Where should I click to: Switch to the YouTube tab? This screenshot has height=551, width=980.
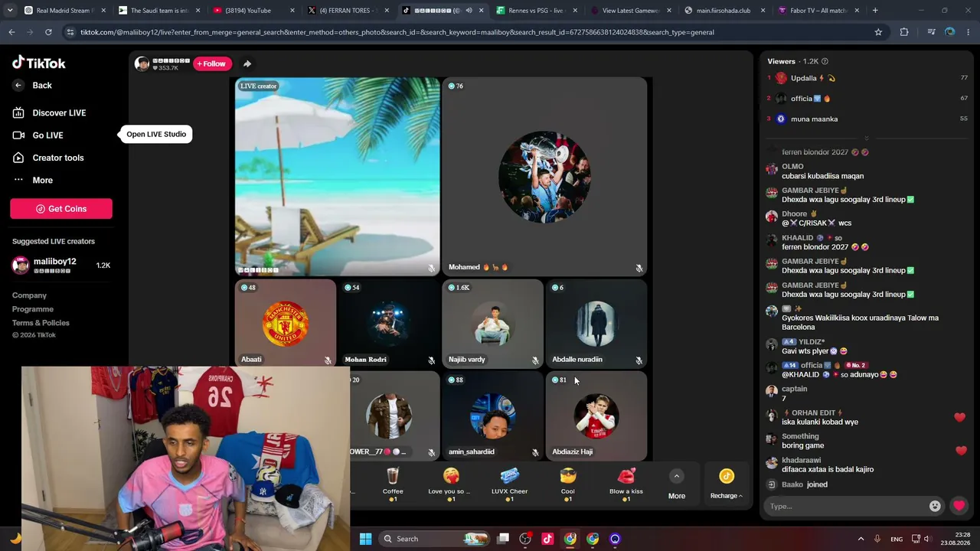[253, 11]
